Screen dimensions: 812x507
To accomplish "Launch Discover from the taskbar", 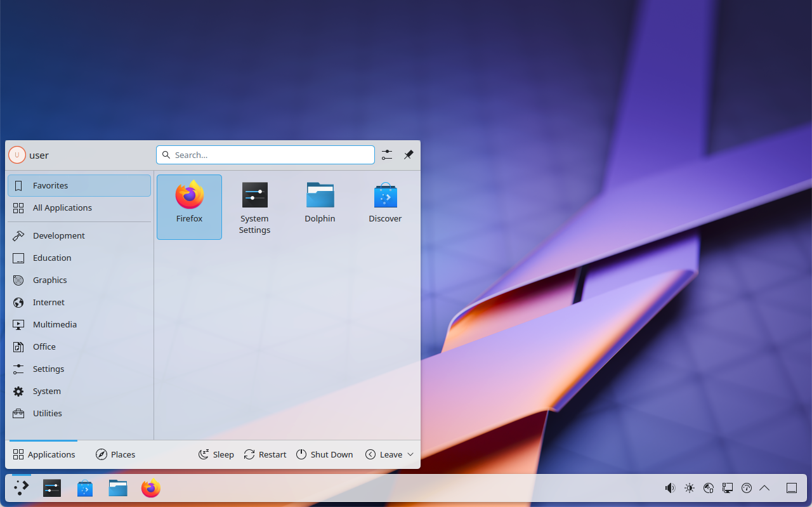I will (84, 488).
